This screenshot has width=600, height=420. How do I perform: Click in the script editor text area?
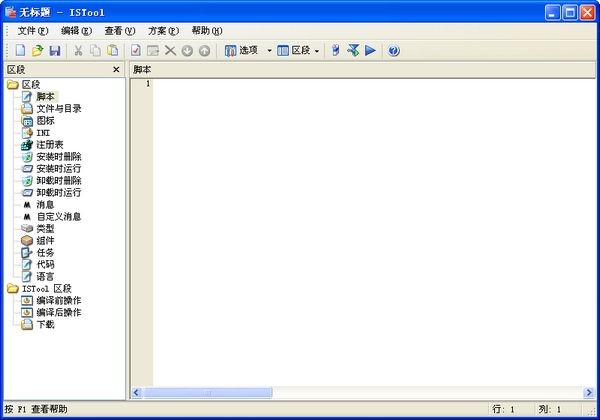click(x=373, y=233)
